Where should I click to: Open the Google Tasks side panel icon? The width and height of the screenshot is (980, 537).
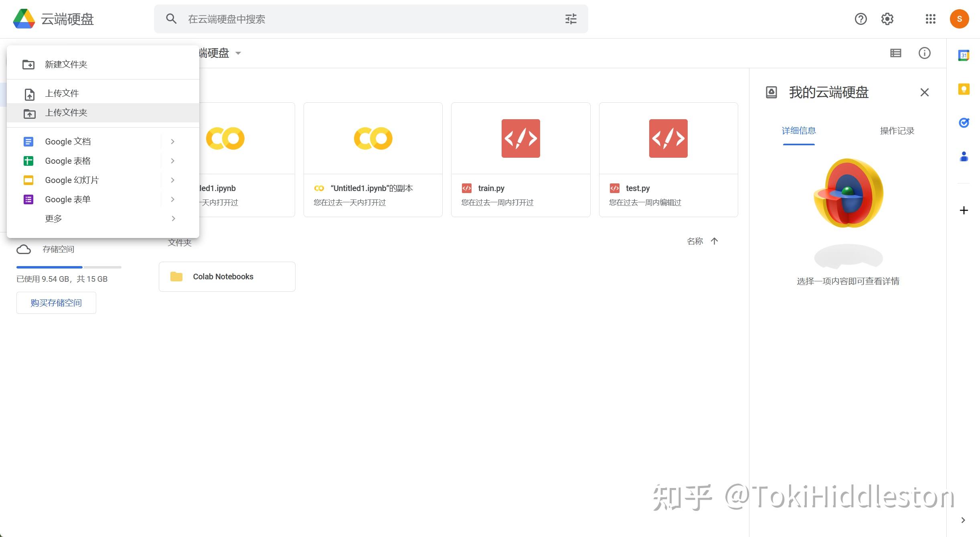[x=964, y=123]
